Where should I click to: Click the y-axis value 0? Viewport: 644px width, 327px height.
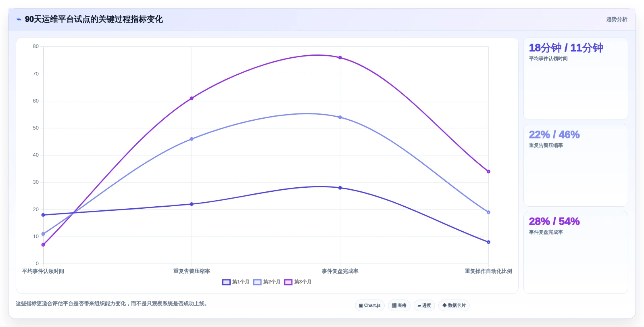(x=37, y=264)
